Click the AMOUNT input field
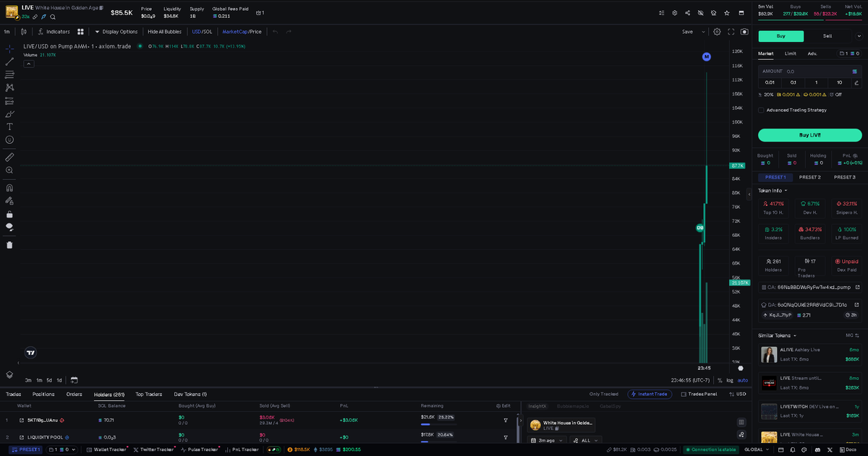868x456 pixels. point(810,72)
